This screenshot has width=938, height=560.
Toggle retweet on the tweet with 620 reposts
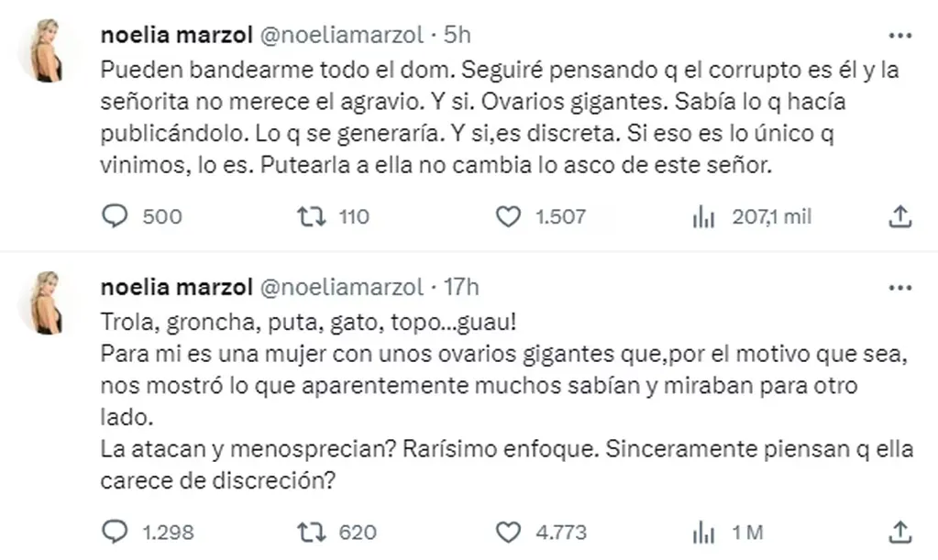(309, 532)
